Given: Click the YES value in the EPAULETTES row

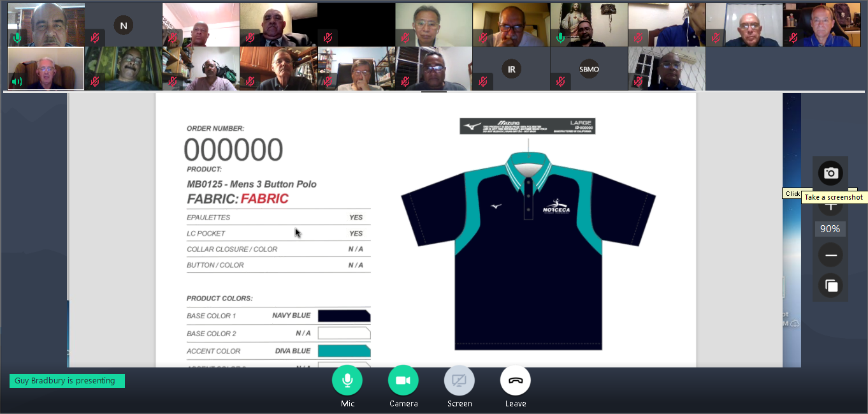Looking at the screenshot, I should (x=356, y=218).
